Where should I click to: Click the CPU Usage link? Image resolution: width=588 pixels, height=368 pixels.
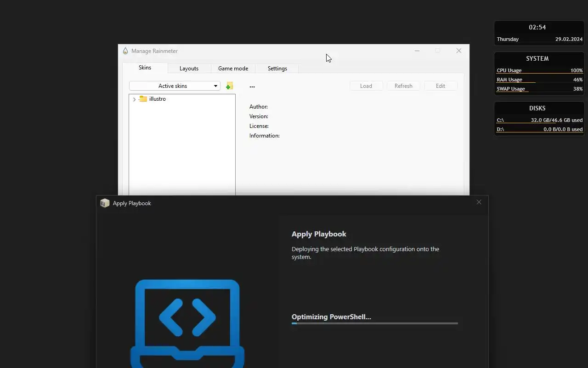[509, 70]
